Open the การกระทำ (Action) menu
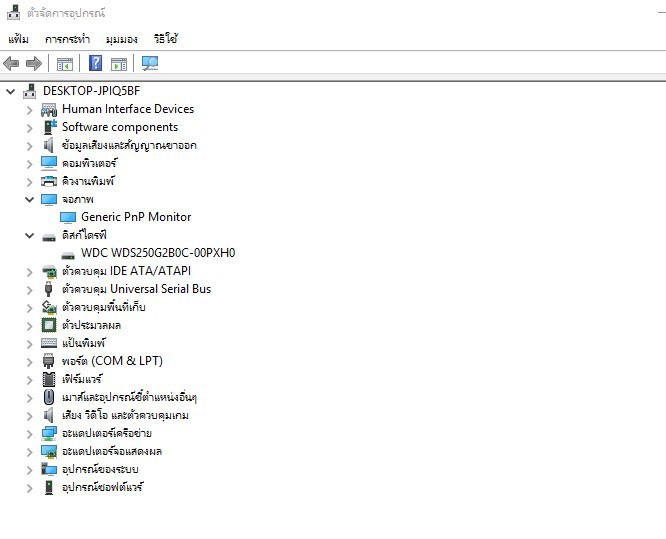666x539 pixels. pos(67,39)
